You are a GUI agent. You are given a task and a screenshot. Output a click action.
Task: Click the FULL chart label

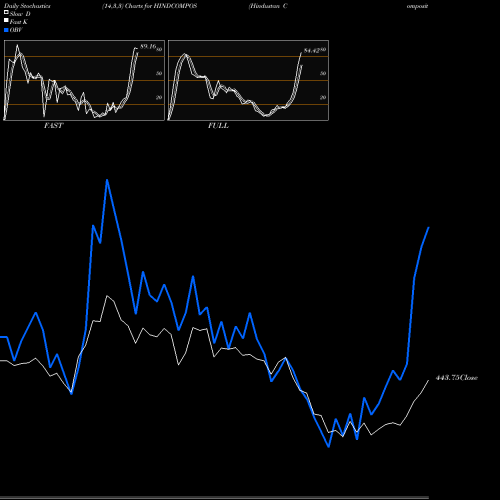(218, 126)
